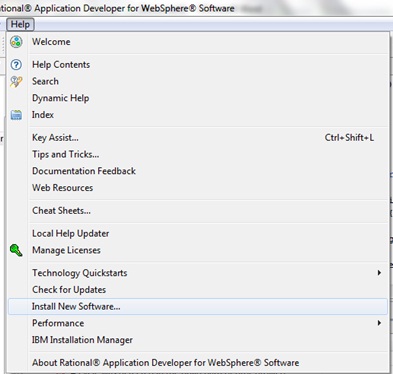The height and width of the screenshot is (374, 393).
Task: Expand the Technology Quickstarts submenu arrow
Action: point(379,273)
